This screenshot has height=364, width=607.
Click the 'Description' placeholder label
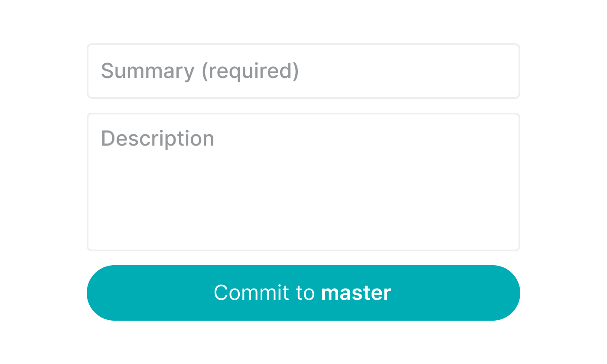point(157,139)
